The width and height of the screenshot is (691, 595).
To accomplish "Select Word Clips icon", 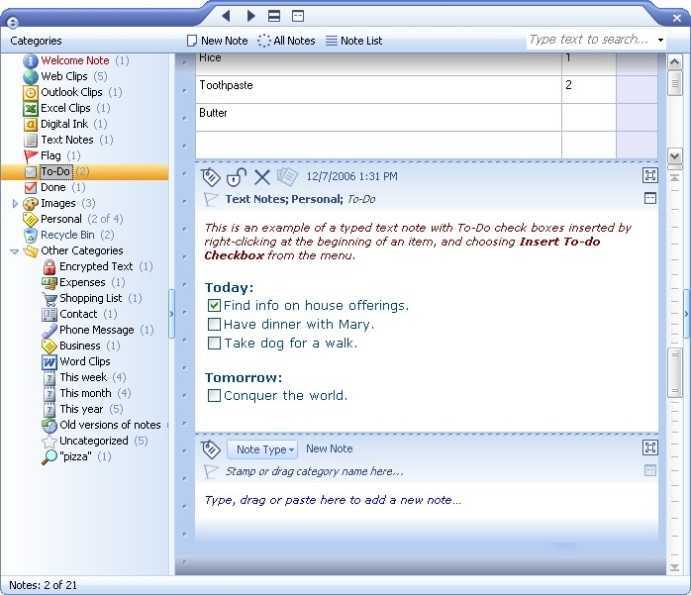I will tap(49, 362).
